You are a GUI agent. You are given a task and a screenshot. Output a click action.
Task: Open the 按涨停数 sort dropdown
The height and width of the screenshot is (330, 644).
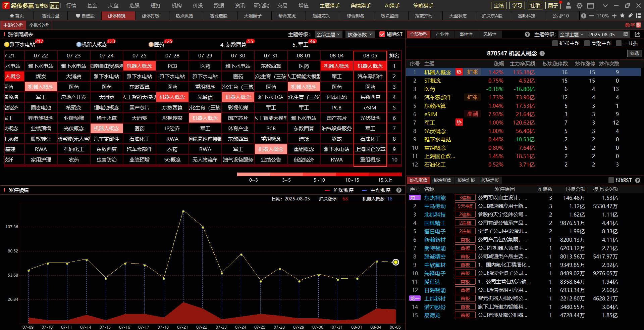(360, 35)
